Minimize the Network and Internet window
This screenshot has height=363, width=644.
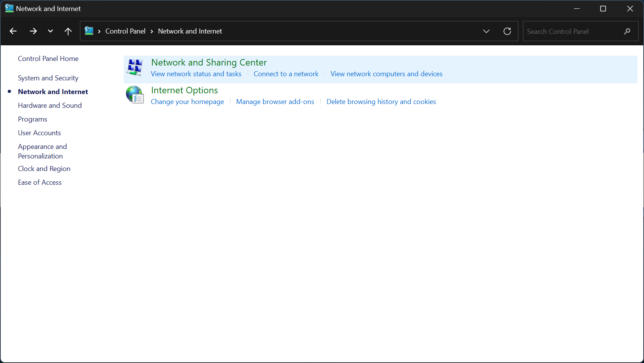[577, 8]
